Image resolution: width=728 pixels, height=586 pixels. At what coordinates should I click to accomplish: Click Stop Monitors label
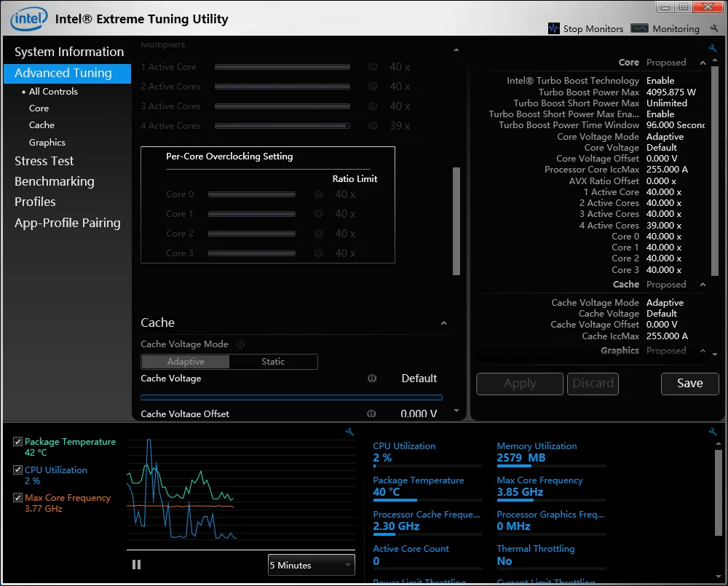593,29
